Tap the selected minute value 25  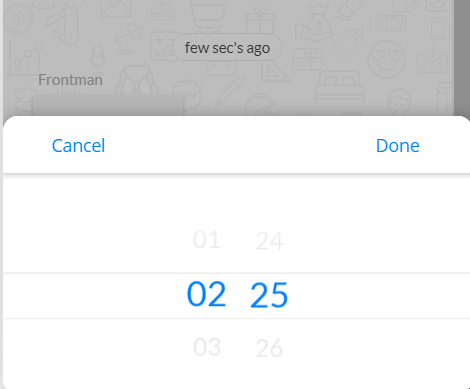coord(269,295)
